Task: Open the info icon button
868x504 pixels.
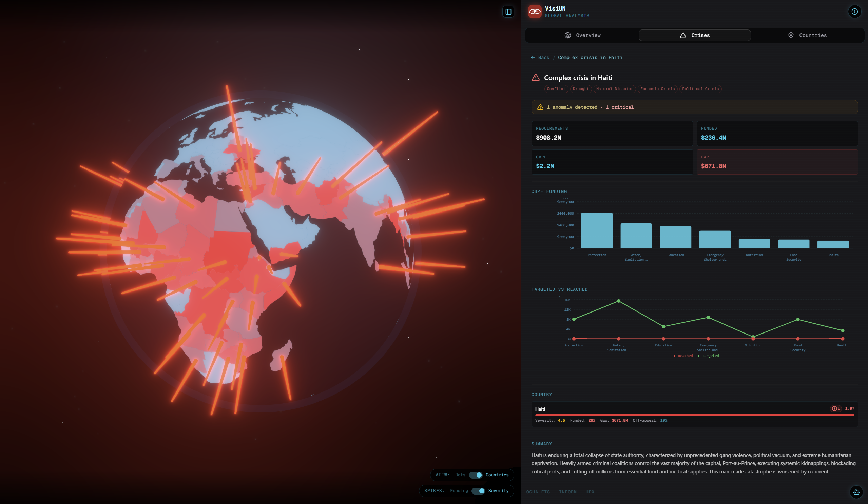Action: pyautogui.click(x=854, y=12)
